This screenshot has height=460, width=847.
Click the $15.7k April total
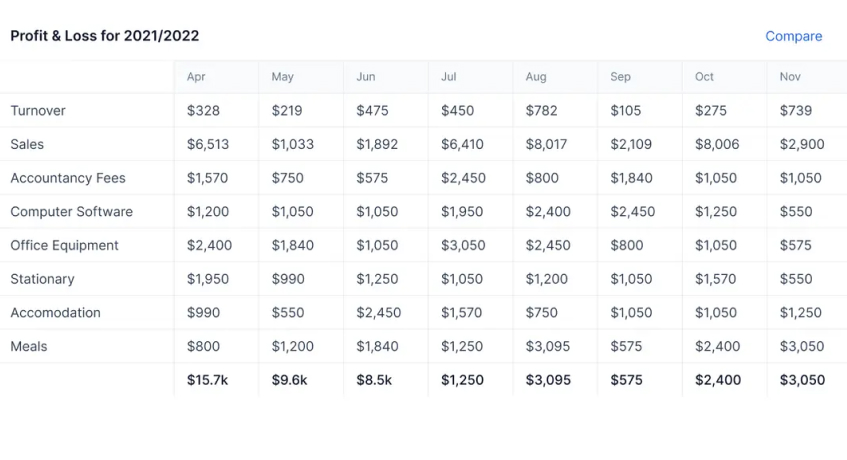coord(207,380)
